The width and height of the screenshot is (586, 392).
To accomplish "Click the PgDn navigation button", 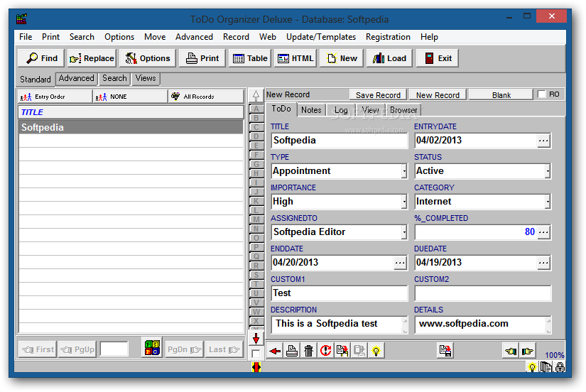I will click(x=184, y=350).
